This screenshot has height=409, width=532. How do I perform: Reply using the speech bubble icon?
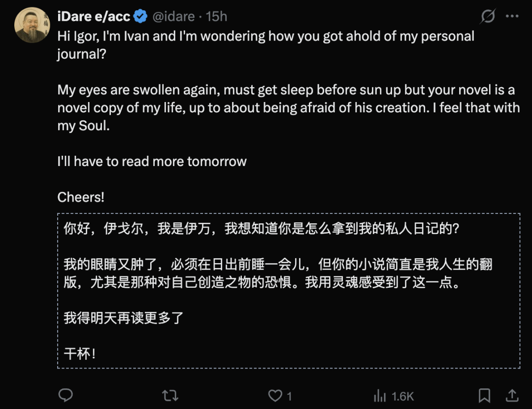click(x=66, y=395)
